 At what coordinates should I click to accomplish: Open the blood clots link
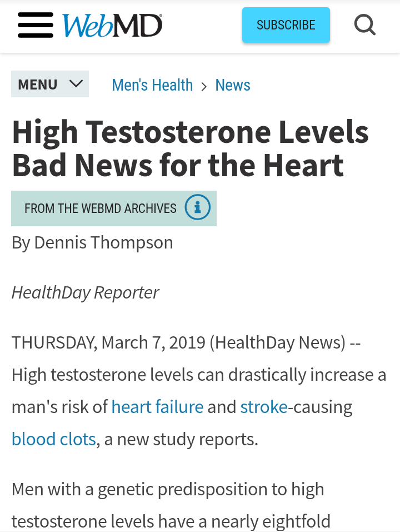coord(54,439)
